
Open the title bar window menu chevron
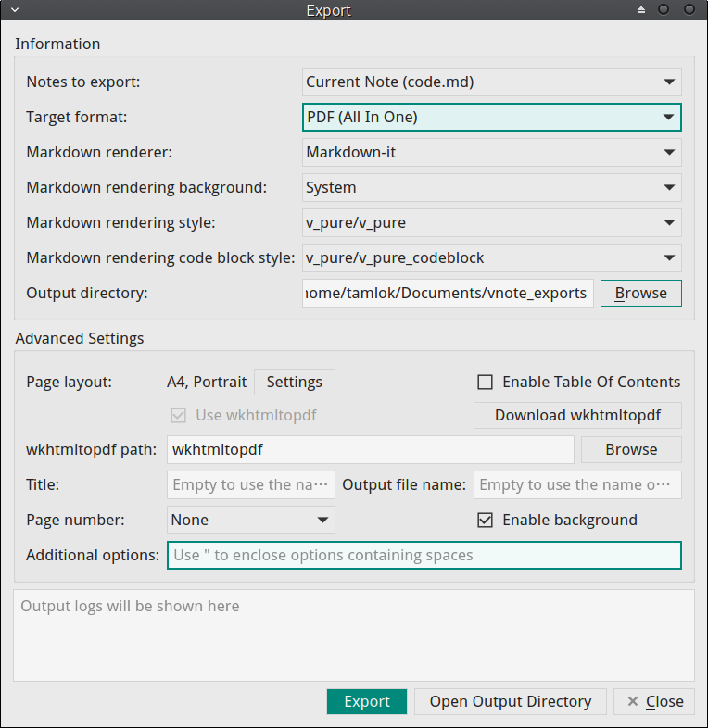15,10
